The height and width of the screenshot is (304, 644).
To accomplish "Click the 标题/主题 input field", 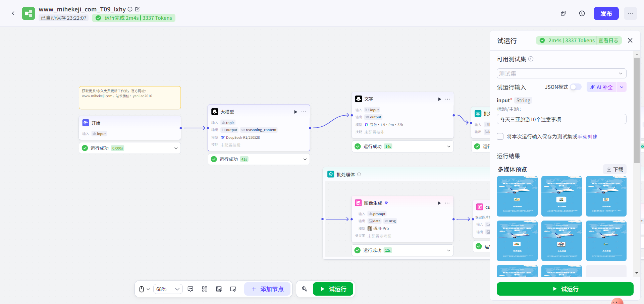I will click(x=561, y=119).
